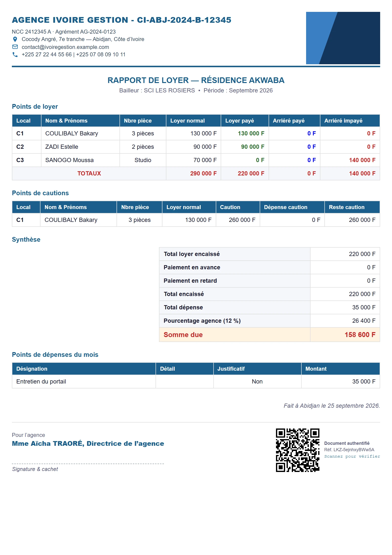Click the envelope icon next to the email

tap(15, 47)
